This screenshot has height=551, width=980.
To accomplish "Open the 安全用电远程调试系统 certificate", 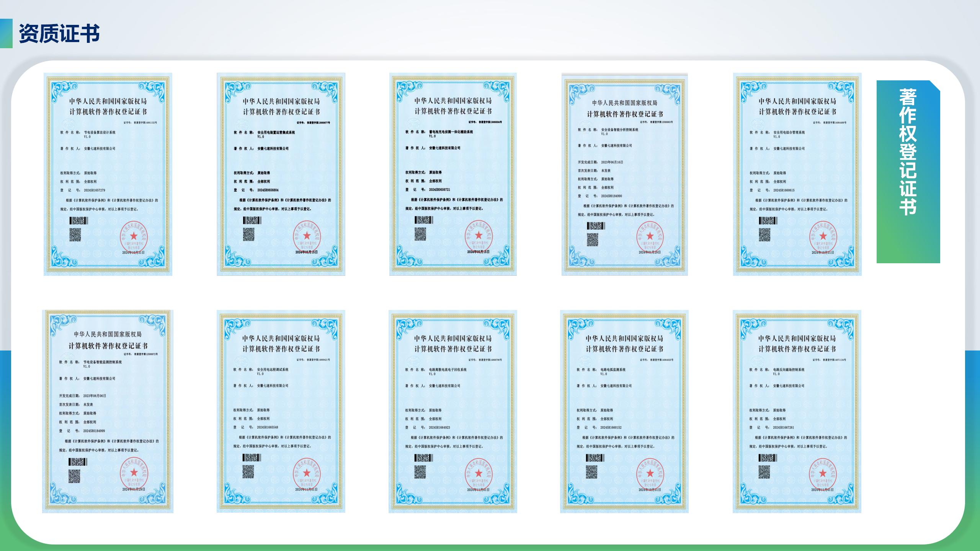I will (x=281, y=411).
